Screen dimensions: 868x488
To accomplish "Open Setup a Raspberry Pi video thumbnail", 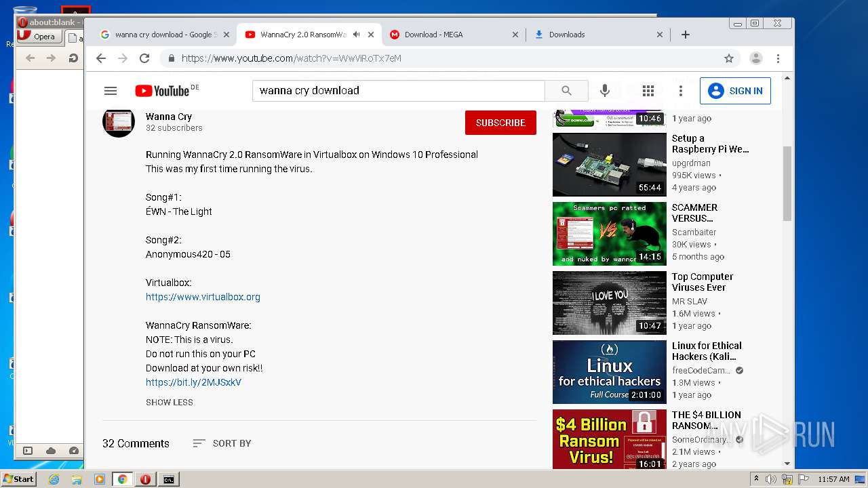I will coord(610,165).
